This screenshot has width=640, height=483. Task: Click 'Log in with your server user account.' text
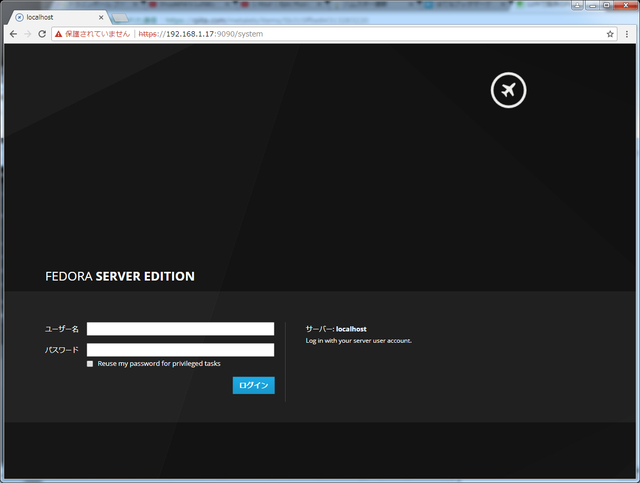coord(359,341)
